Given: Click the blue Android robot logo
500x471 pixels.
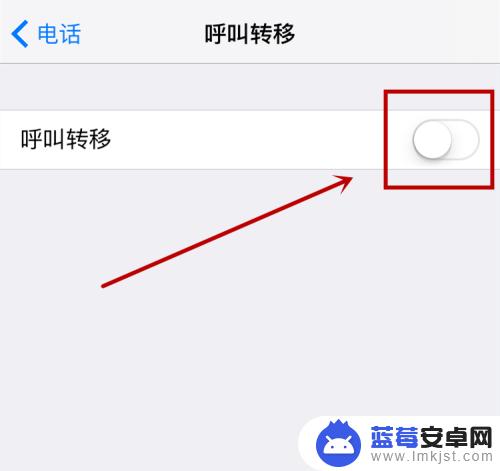Looking at the screenshot, I should click(x=338, y=444).
